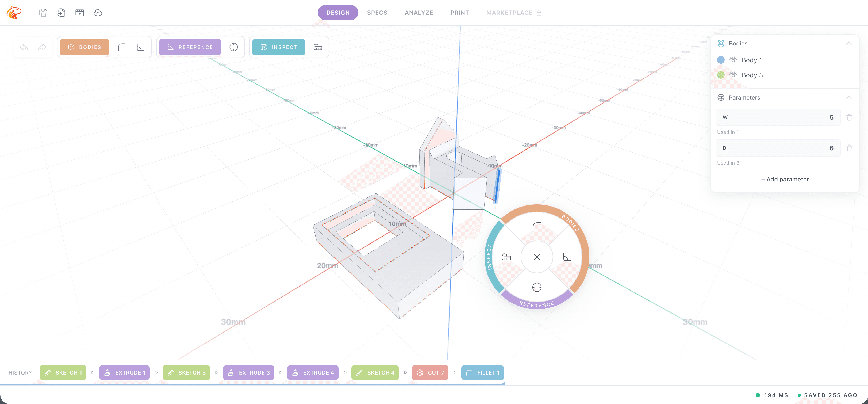Switch to the Design tab
This screenshot has height=404, width=868.
[338, 13]
